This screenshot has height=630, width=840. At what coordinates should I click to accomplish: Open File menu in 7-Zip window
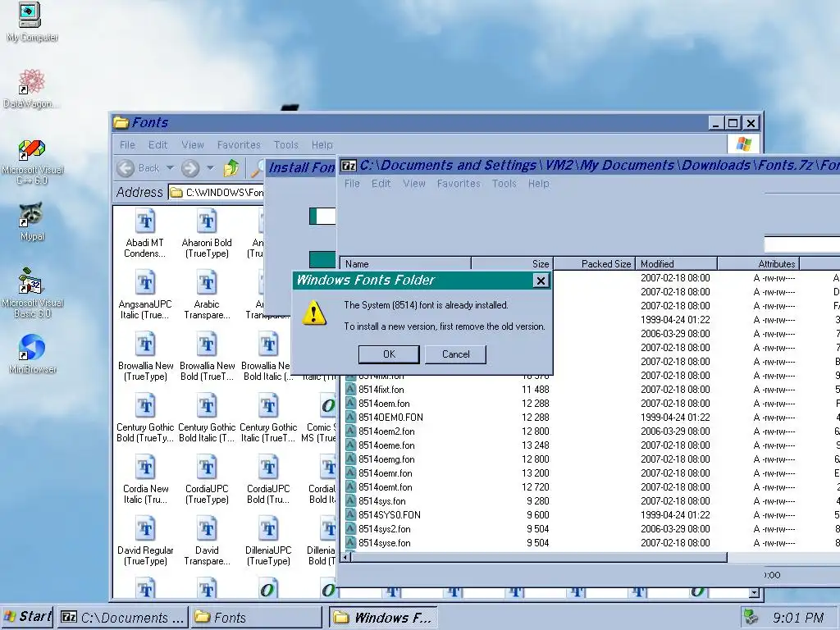click(352, 183)
